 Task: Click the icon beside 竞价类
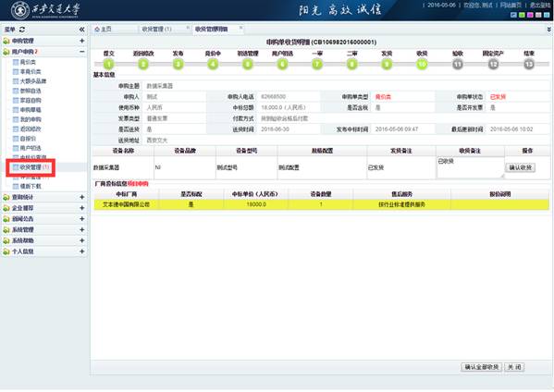[x=16, y=62]
